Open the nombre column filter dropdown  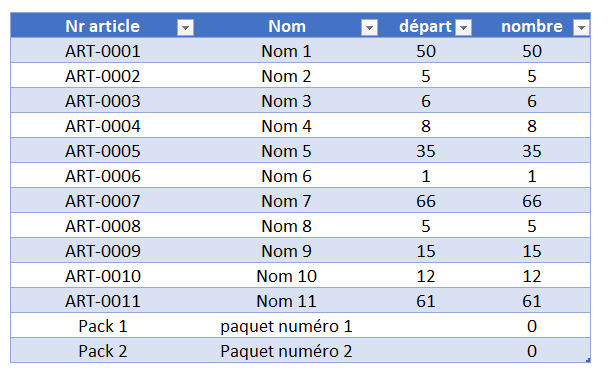pos(581,28)
